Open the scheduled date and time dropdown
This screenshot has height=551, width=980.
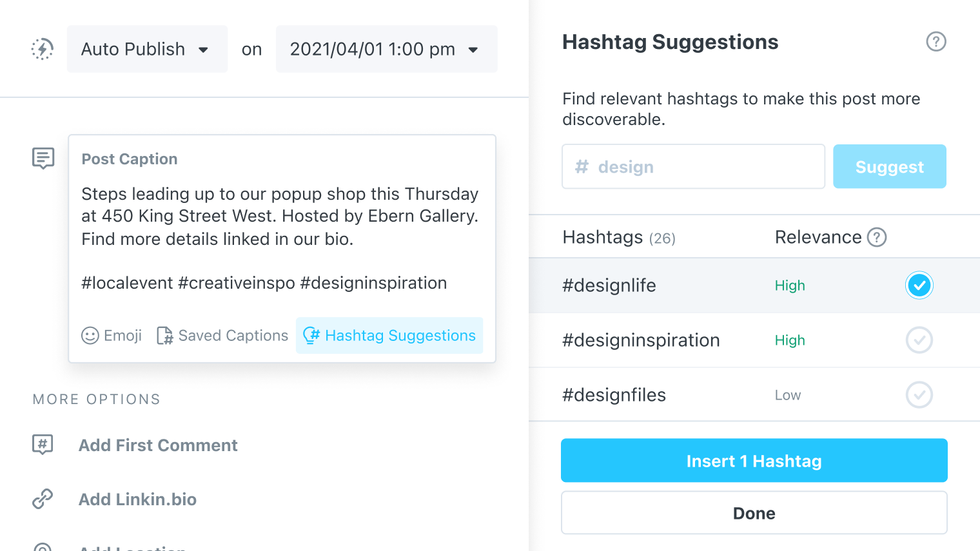pos(386,49)
